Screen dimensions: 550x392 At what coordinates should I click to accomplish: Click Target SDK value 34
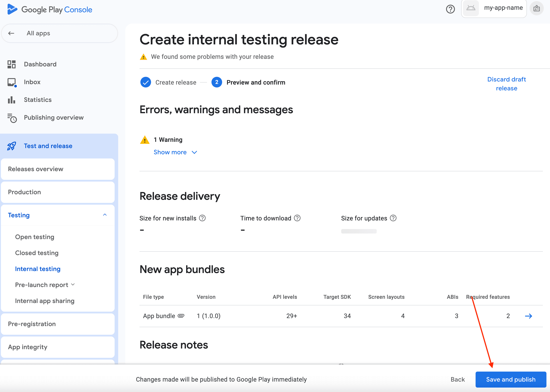coord(347,316)
